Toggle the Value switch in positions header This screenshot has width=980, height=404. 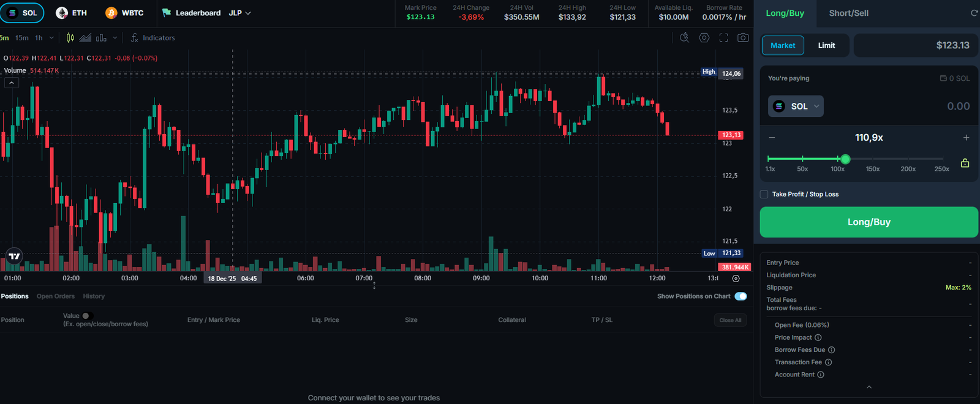tap(86, 316)
